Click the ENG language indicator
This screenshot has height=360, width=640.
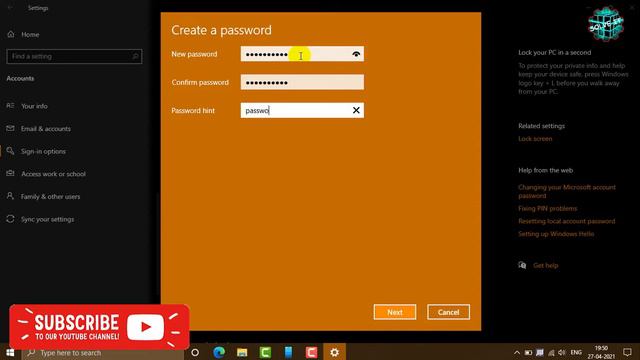[x=576, y=352]
